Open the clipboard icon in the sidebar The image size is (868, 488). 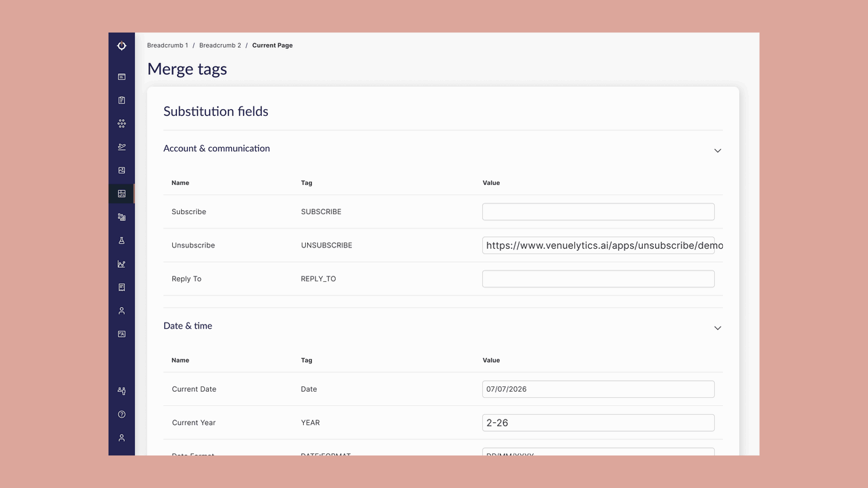(121, 100)
